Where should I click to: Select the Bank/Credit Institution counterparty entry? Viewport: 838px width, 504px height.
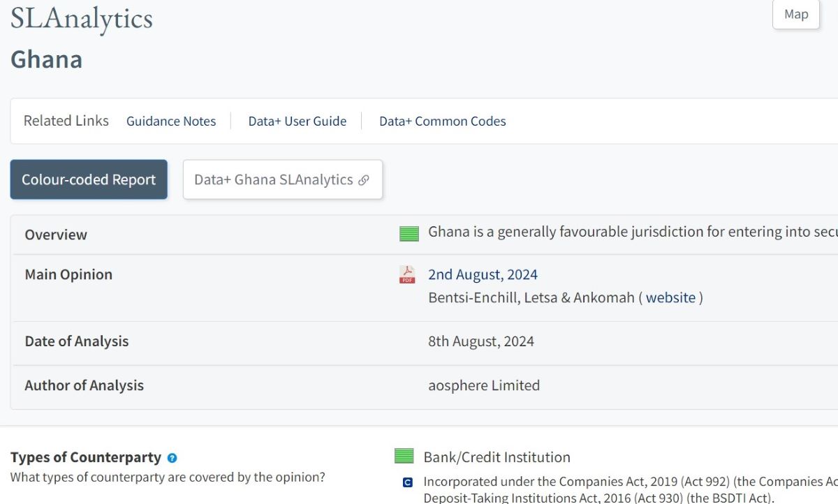point(497,457)
